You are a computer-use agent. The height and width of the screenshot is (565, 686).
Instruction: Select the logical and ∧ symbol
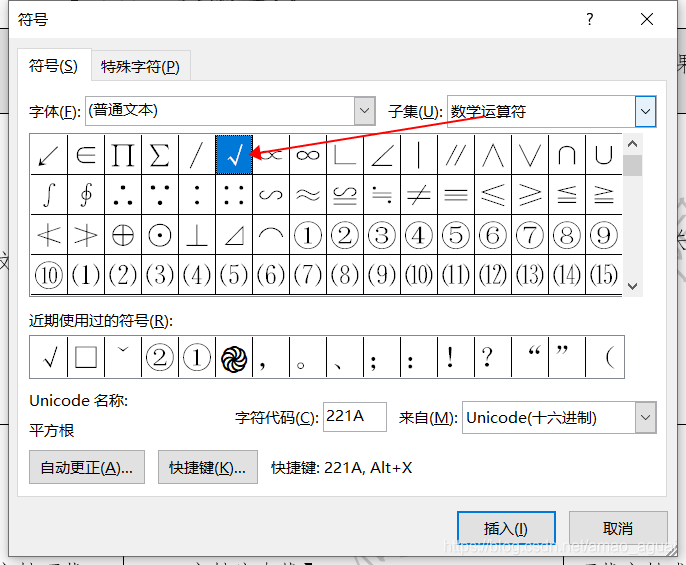click(x=493, y=154)
